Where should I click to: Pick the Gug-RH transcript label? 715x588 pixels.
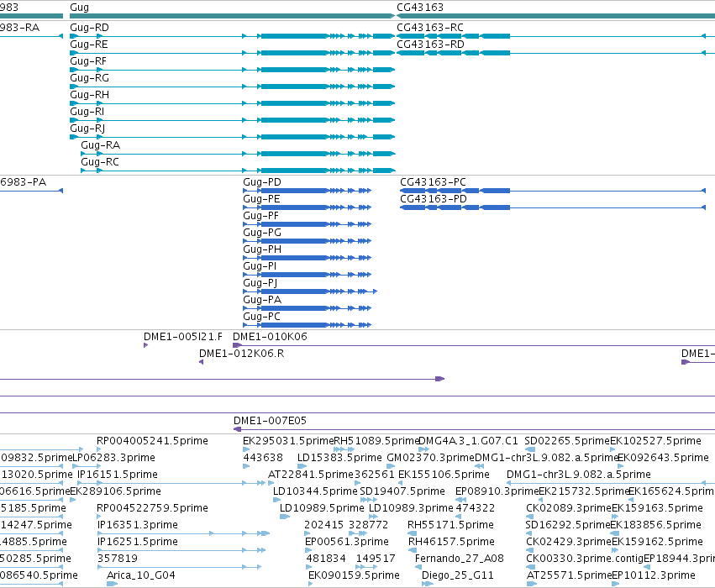(89, 95)
